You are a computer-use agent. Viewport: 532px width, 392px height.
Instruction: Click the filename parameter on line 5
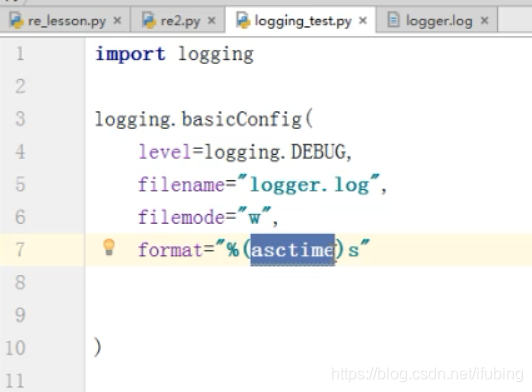pos(182,184)
